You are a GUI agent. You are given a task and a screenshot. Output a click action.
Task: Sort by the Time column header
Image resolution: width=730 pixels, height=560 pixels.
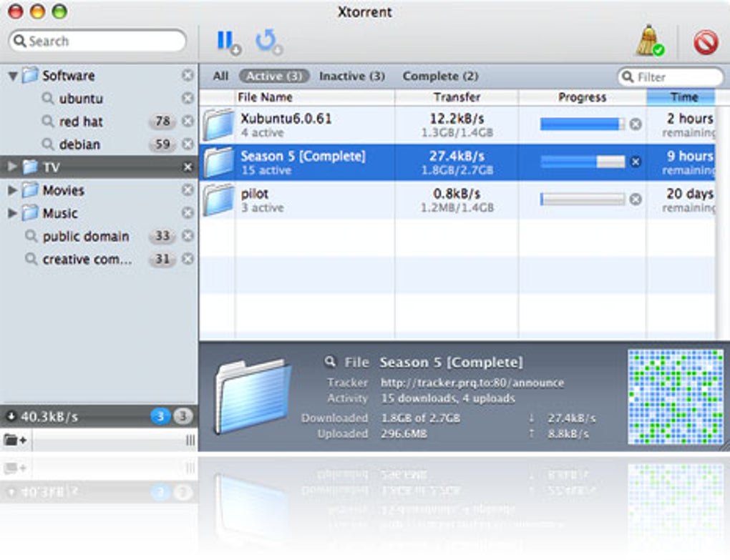681,97
